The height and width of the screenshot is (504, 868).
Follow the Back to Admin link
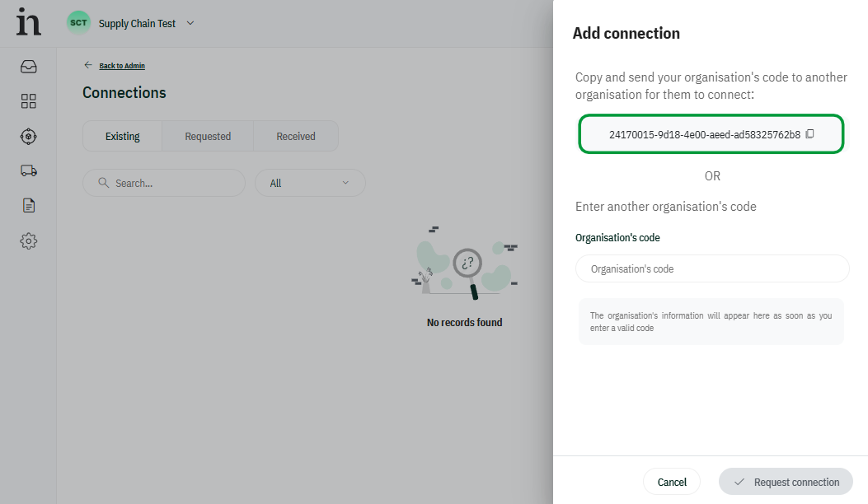[x=122, y=66]
